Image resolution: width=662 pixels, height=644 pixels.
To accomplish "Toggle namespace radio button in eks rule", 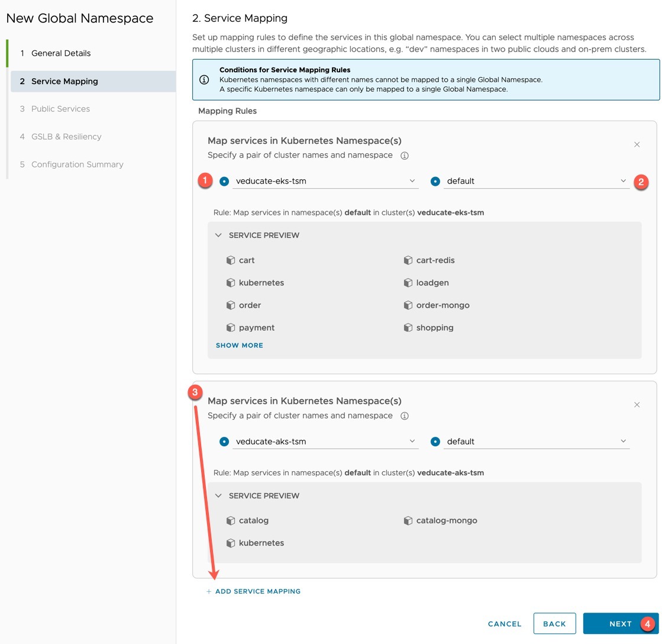I will [x=435, y=181].
